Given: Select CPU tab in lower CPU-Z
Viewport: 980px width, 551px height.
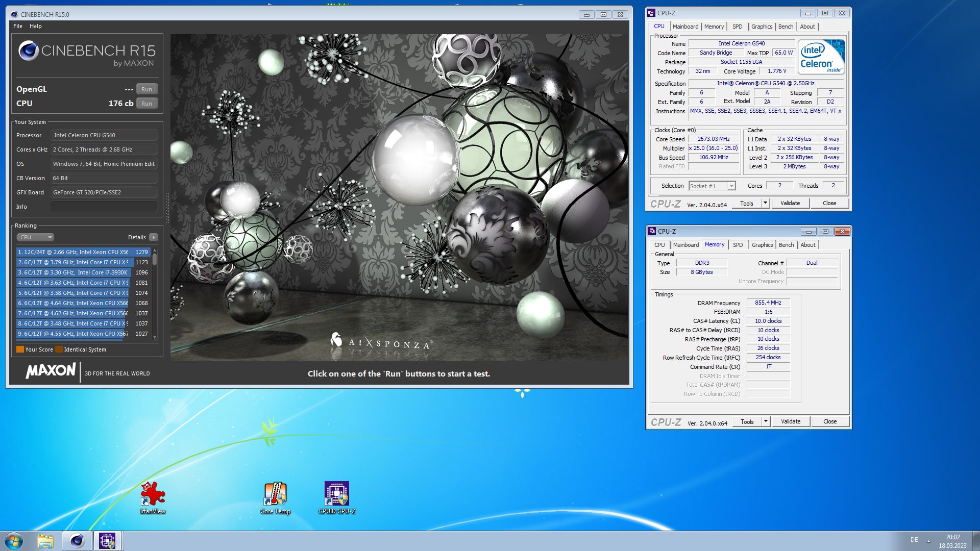Looking at the screenshot, I should (x=659, y=245).
